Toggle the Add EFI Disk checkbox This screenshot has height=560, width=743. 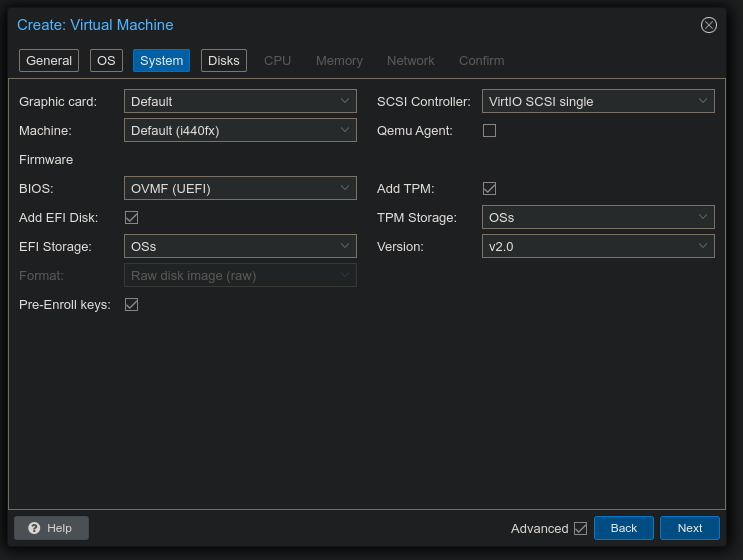click(131, 217)
